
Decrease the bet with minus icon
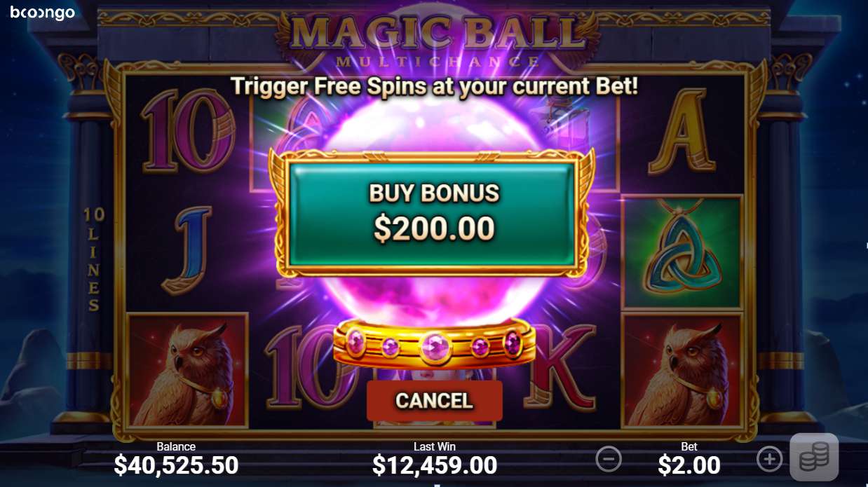(x=609, y=460)
